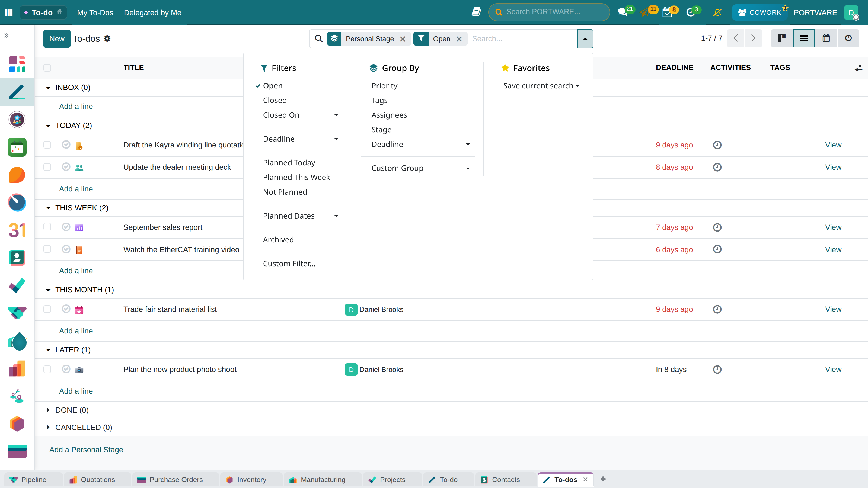The image size is (868, 488).
Task: Tick checkbox for Update the dealer meeting deck
Action: coord(47,167)
